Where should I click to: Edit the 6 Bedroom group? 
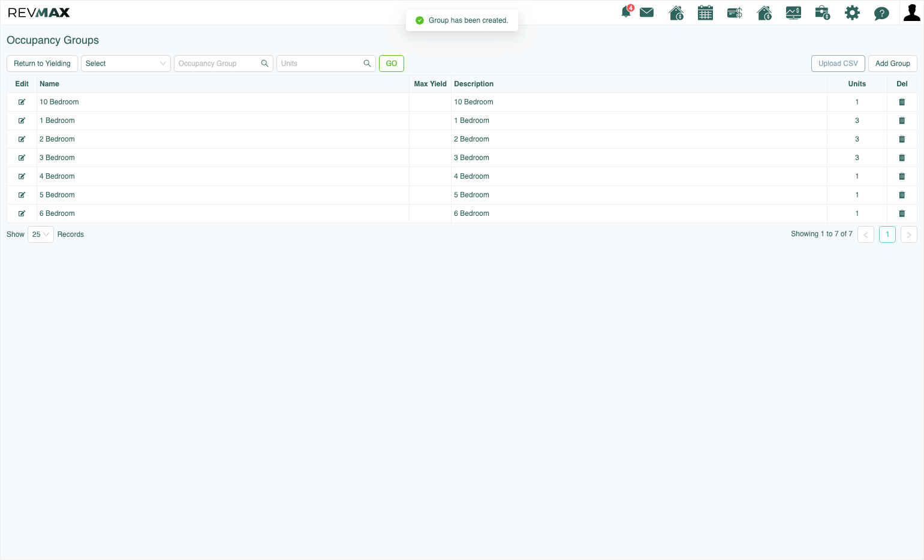coord(22,213)
